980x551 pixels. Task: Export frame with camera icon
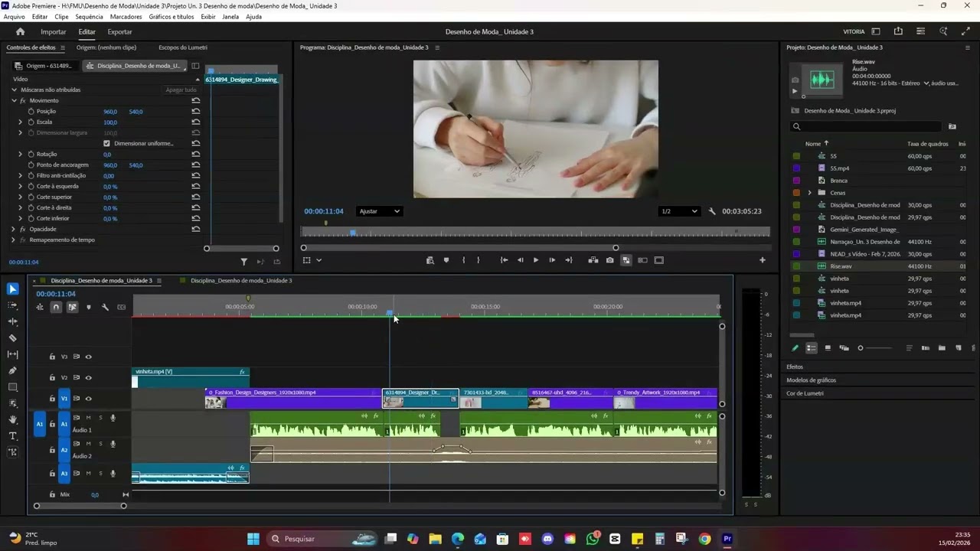tap(609, 260)
